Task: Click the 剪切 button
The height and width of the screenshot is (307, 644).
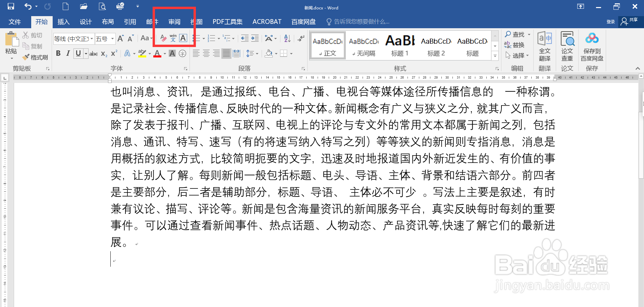Action: 33,35
